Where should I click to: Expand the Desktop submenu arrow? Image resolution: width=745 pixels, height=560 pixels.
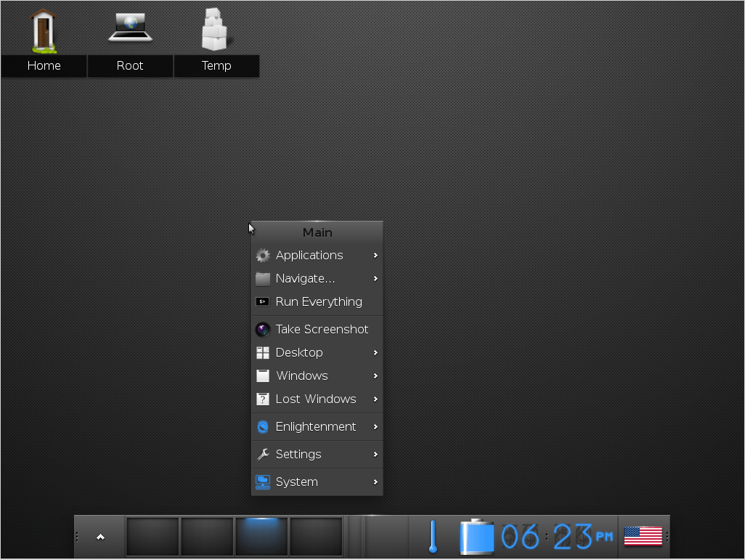[x=375, y=352]
